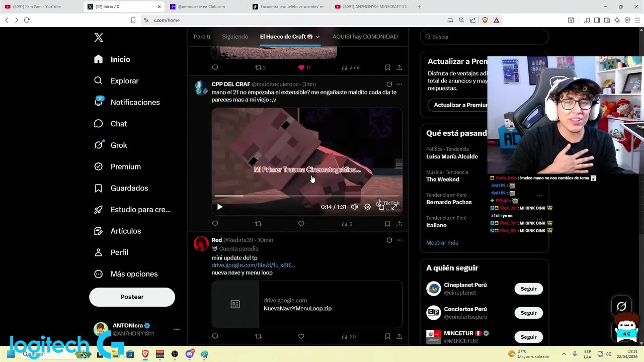Follow Conciertos Perú

[x=528, y=313]
